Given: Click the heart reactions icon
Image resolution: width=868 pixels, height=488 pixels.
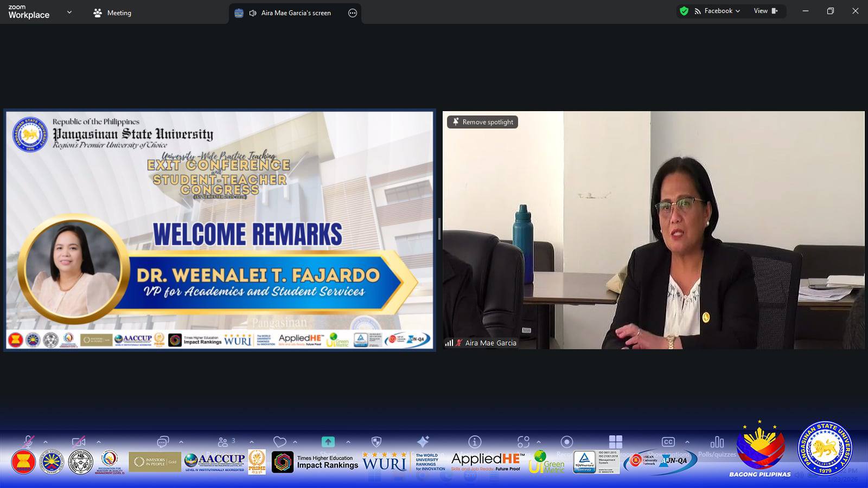Looking at the screenshot, I should coord(279,442).
